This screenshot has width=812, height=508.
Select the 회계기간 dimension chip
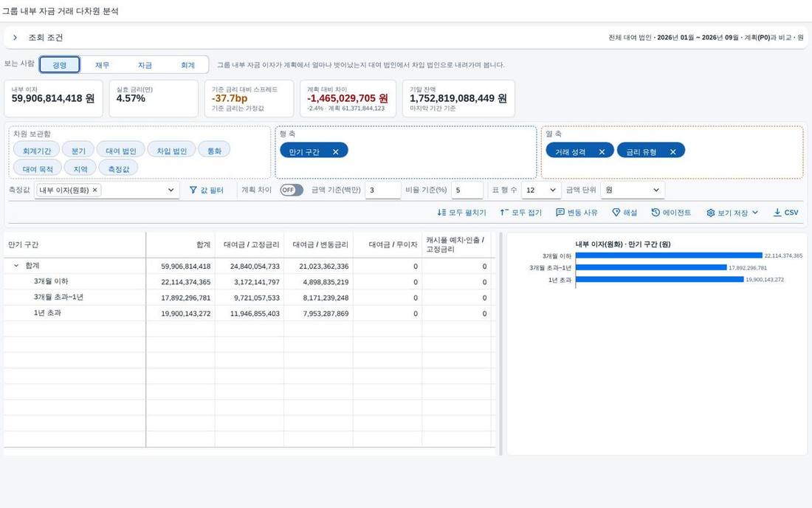[x=37, y=151]
